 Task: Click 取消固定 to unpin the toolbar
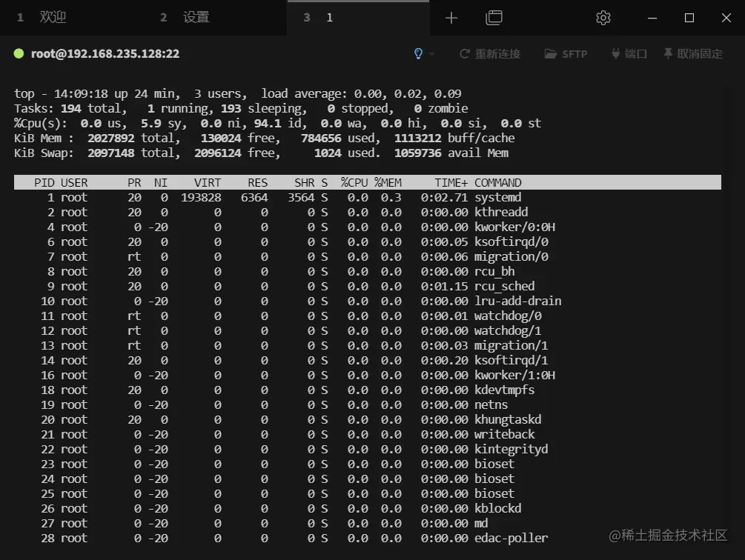(x=693, y=53)
